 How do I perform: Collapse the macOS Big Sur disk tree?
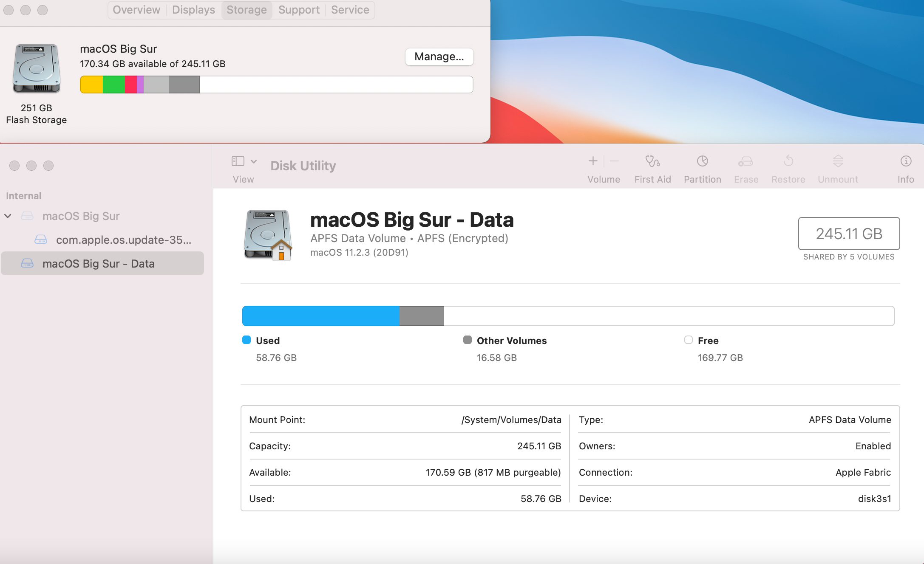pos(8,216)
